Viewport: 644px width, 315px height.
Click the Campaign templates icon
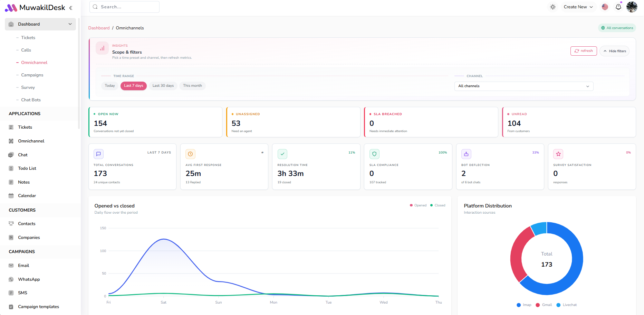point(11,307)
